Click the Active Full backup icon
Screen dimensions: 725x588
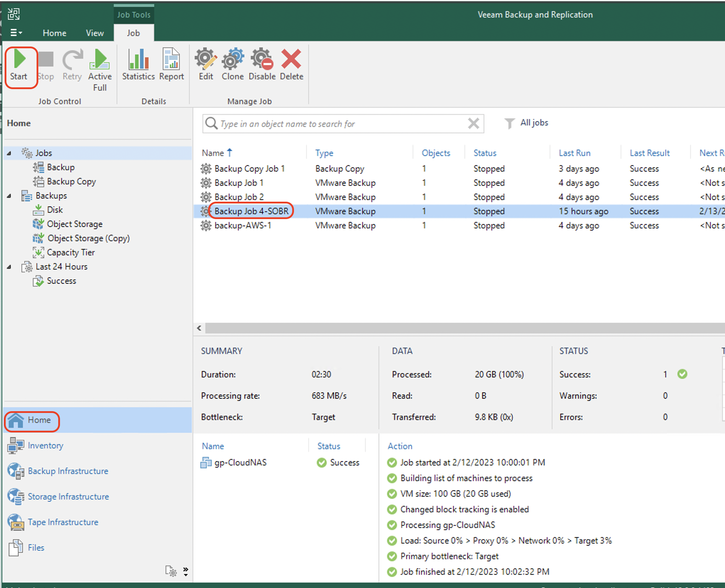[100, 59]
